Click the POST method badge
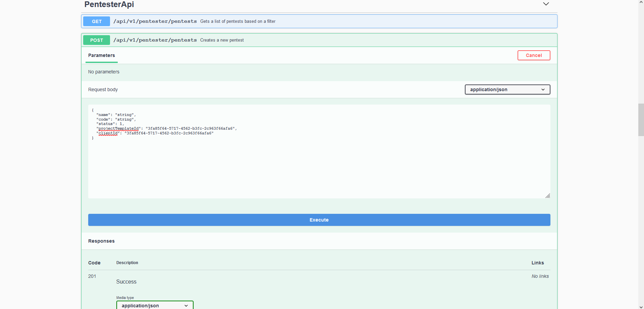 (97, 40)
